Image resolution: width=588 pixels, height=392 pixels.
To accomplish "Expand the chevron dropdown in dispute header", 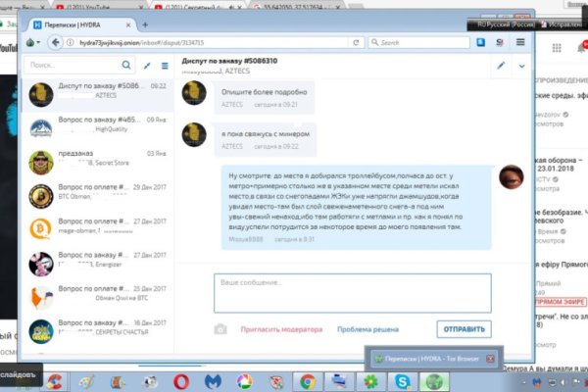I will [521, 66].
